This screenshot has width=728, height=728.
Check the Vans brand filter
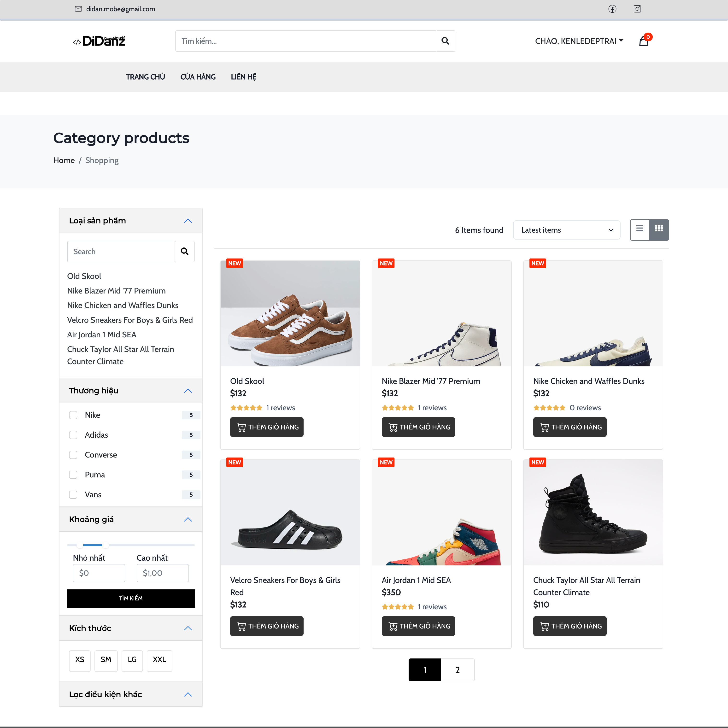click(73, 494)
